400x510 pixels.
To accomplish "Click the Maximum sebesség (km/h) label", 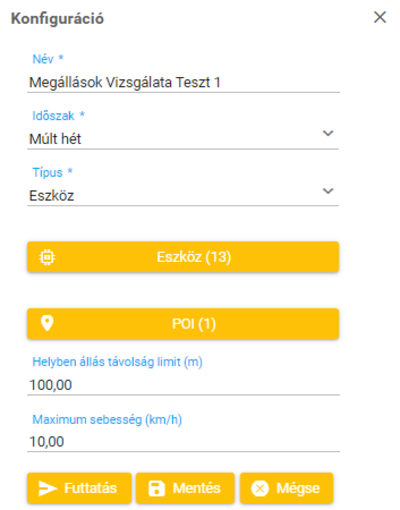I will pyautogui.click(x=107, y=419).
